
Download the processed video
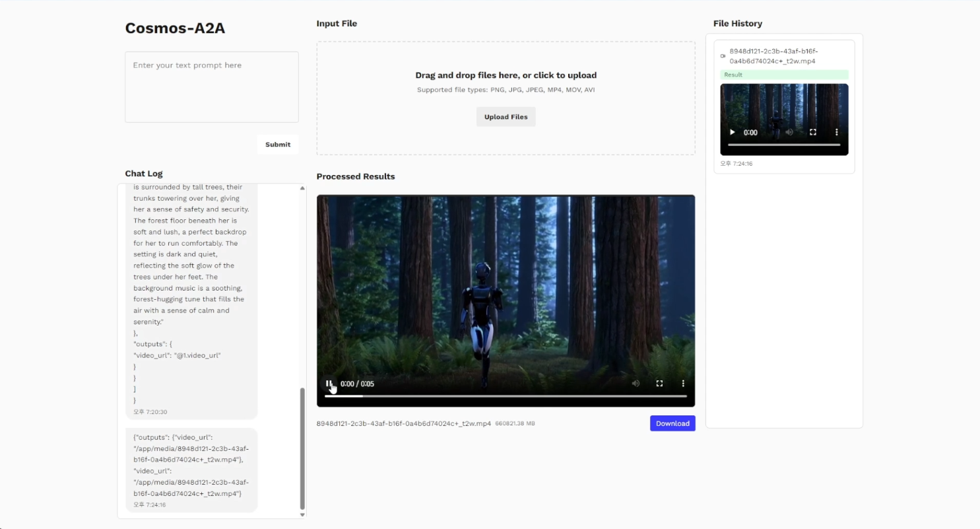[x=672, y=423]
